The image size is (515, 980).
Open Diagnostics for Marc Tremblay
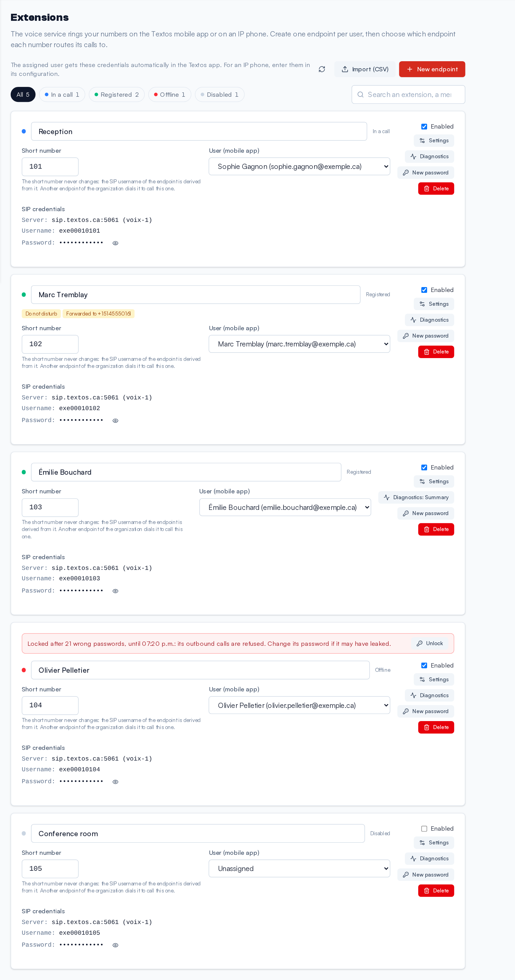tap(429, 320)
